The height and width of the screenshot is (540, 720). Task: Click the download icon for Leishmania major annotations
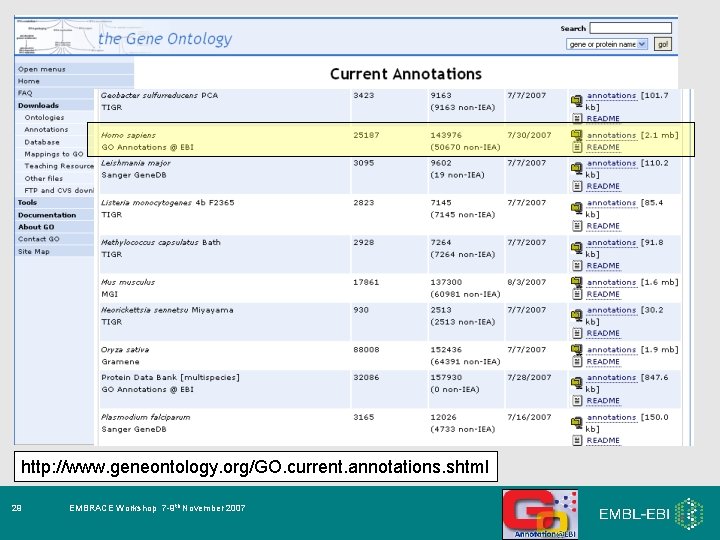(577, 168)
